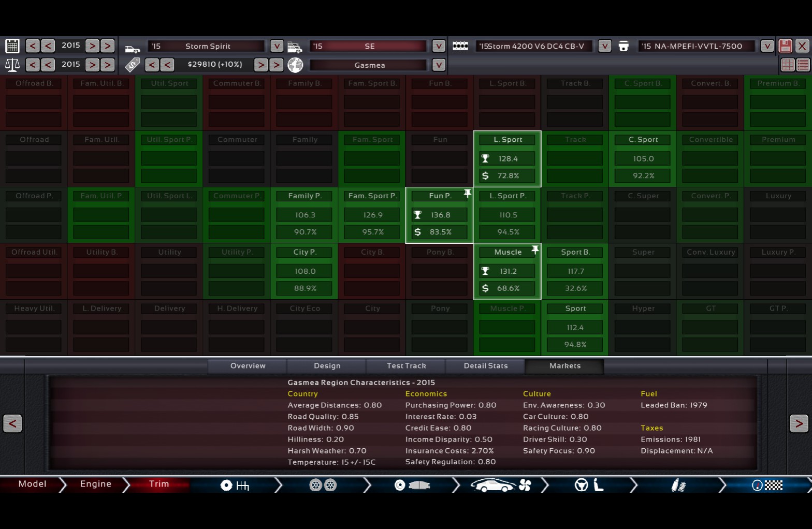Click the price tag icon

coord(133,65)
